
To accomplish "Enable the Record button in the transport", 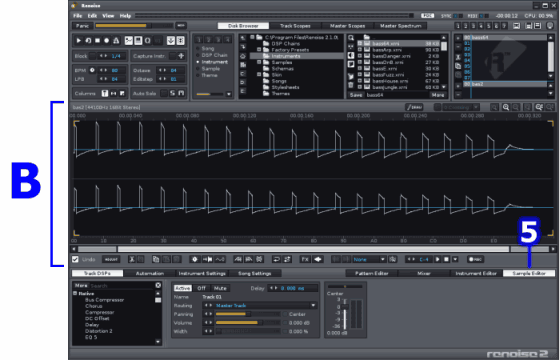I will tap(106, 41).
